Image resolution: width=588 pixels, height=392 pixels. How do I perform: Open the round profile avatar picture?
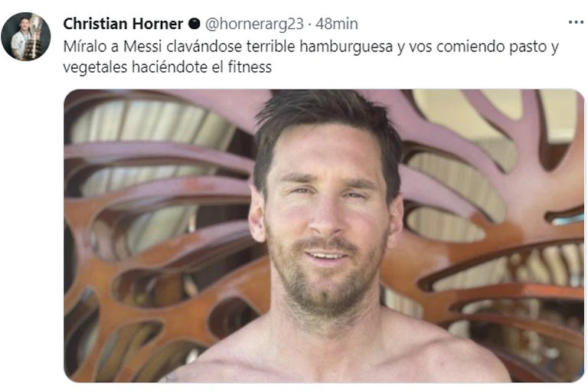click(26, 37)
